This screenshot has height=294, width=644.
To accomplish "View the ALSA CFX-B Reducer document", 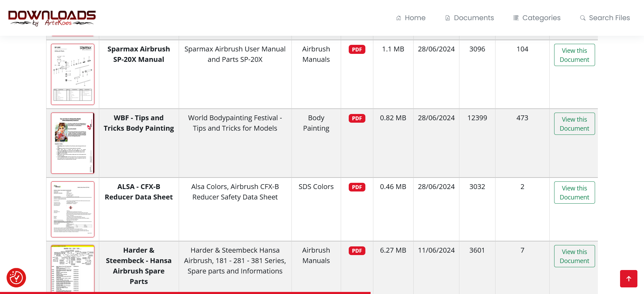I will coord(575,193).
